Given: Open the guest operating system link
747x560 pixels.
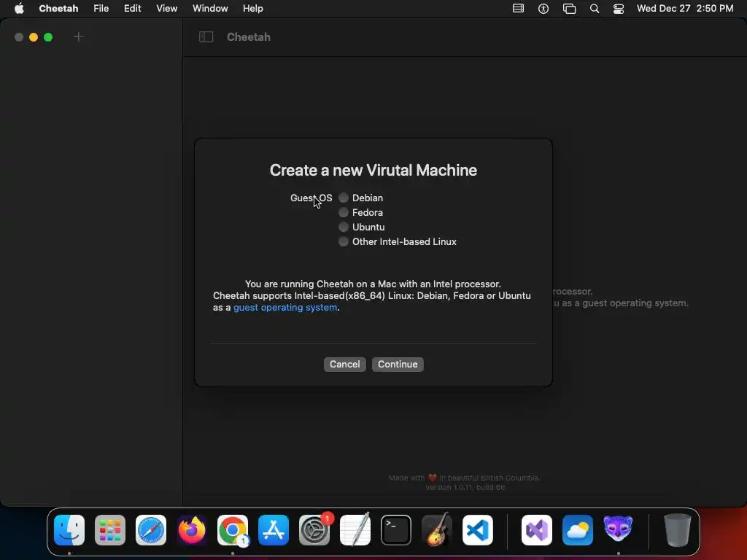Looking at the screenshot, I should click(285, 308).
